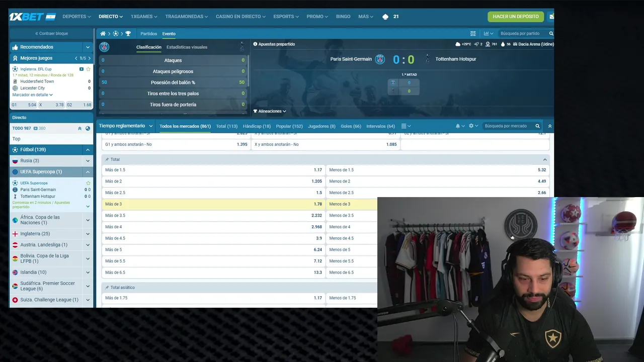Viewport: 644px width, 362px height.
Task: Click the video count 380 filter
Action: point(40,129)
